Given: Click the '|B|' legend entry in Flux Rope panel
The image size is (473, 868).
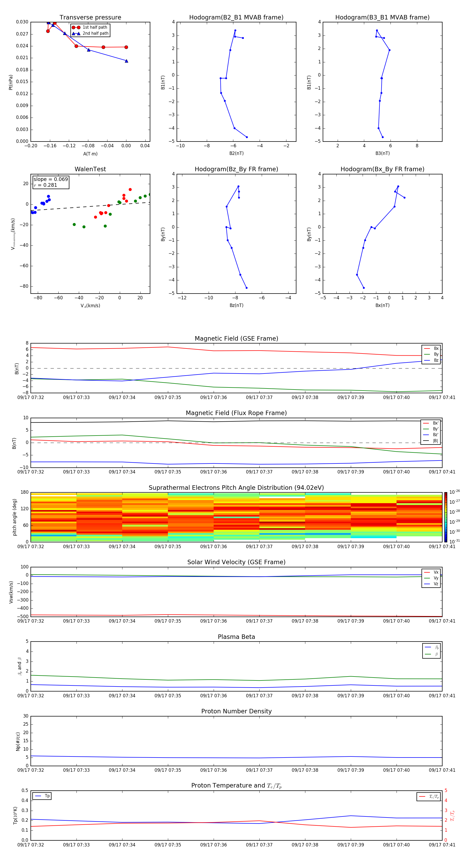Looking at the screenshot, I should tap(431, 441).
